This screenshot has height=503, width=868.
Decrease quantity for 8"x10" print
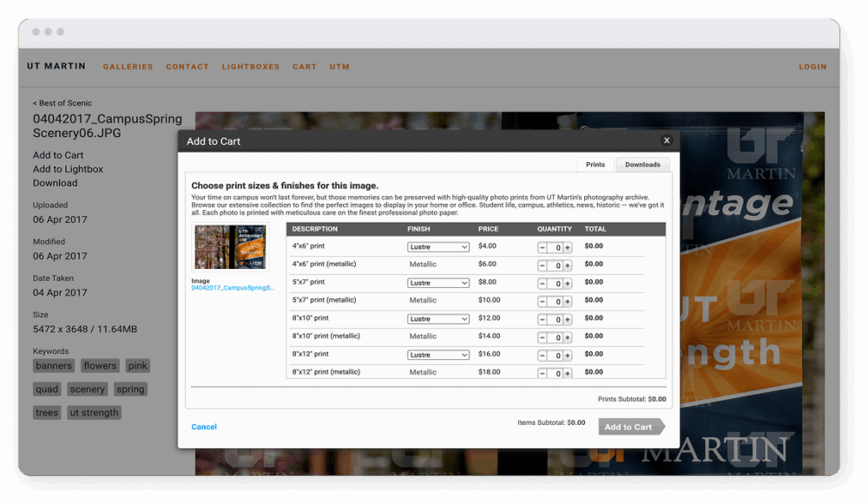pos(542,320)
